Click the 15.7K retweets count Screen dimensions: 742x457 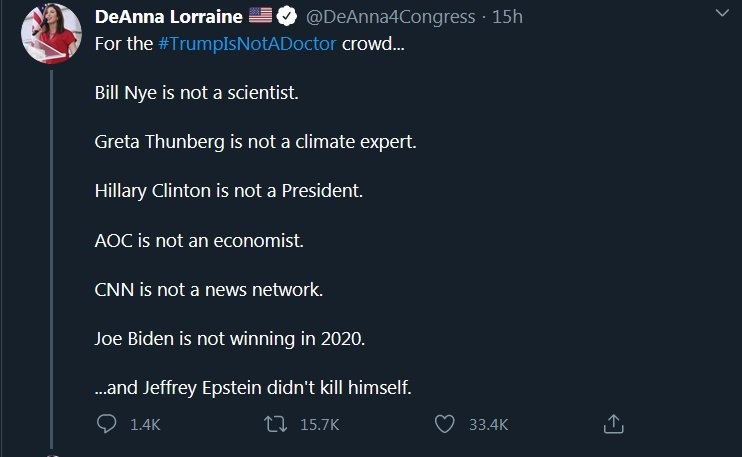[320, 424]
